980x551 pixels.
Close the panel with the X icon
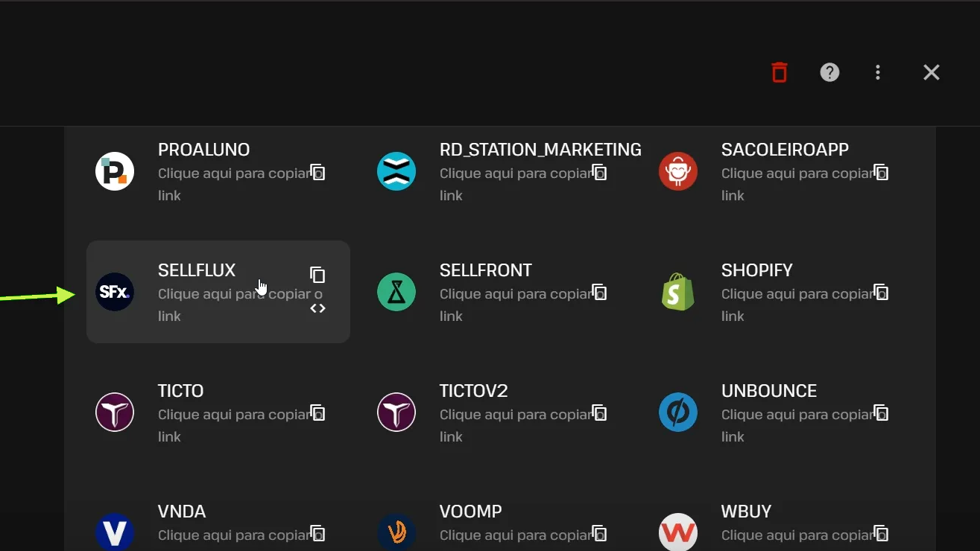coord(932,72)
